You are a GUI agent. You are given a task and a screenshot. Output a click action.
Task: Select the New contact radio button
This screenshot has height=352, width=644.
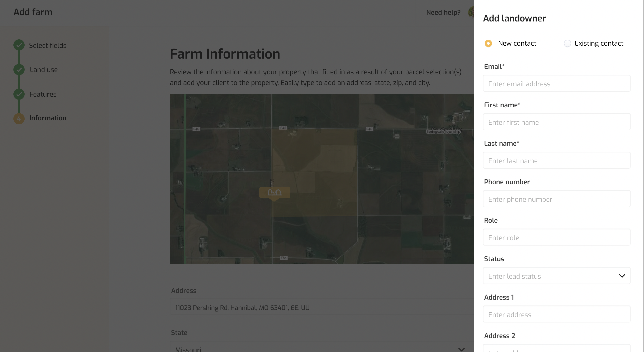(x=488, y=44)
